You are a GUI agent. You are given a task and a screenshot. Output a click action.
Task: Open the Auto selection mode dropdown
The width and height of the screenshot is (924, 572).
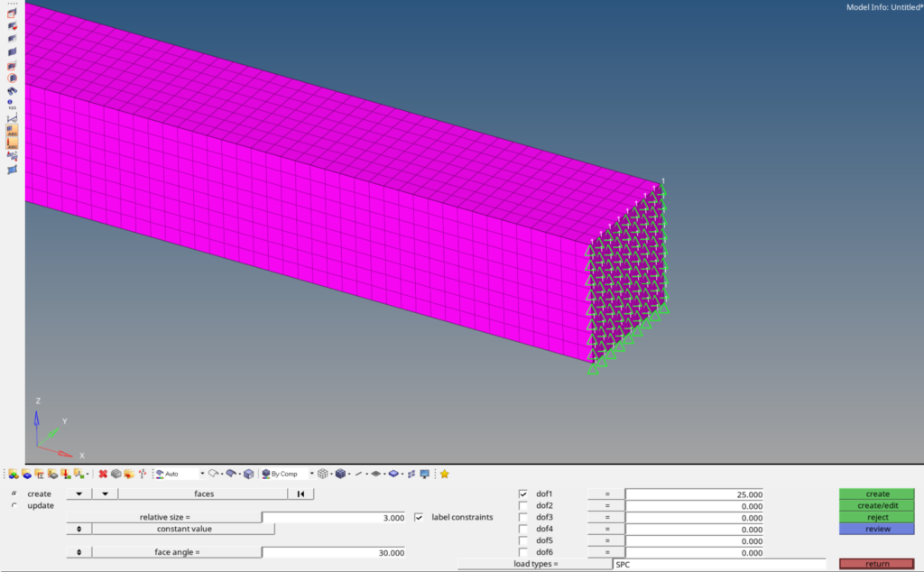click(201, 474)
